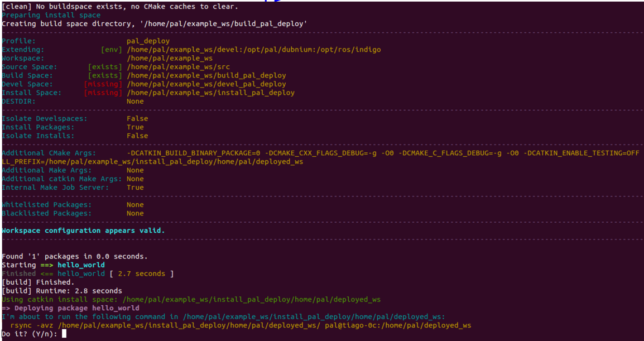Click the '/home/pal/example_ws/devel_pal_deploy' path
The width and height of the screenshot is (644, 341).
point(206,84)
